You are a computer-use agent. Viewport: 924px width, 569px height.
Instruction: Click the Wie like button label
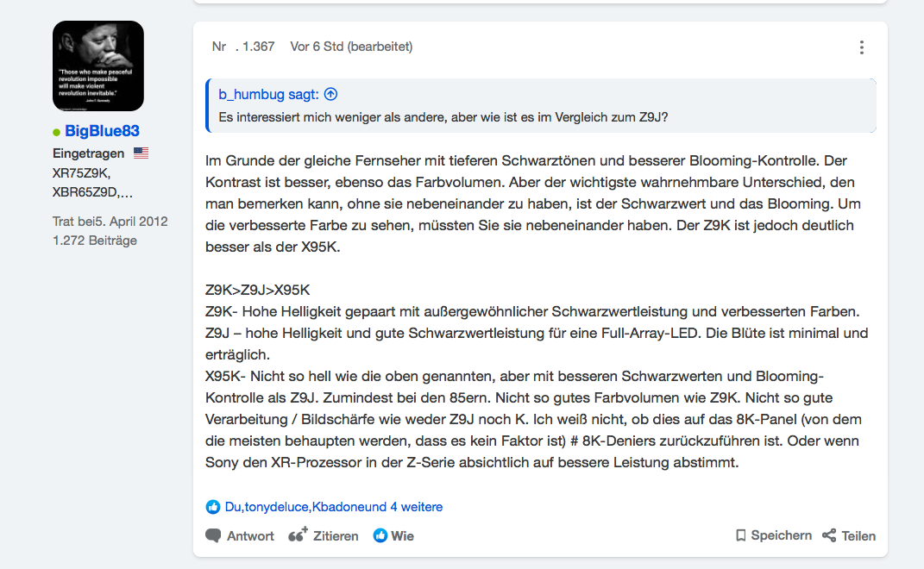pos(403,536)
